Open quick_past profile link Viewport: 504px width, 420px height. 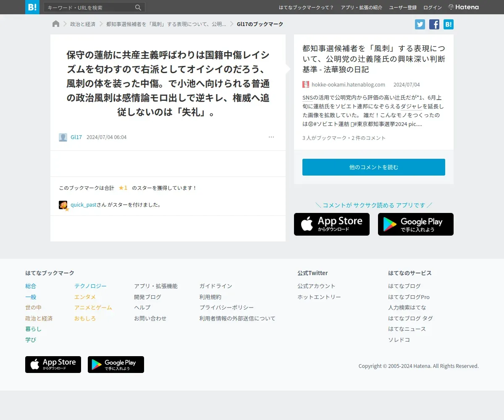click(84, 205)
